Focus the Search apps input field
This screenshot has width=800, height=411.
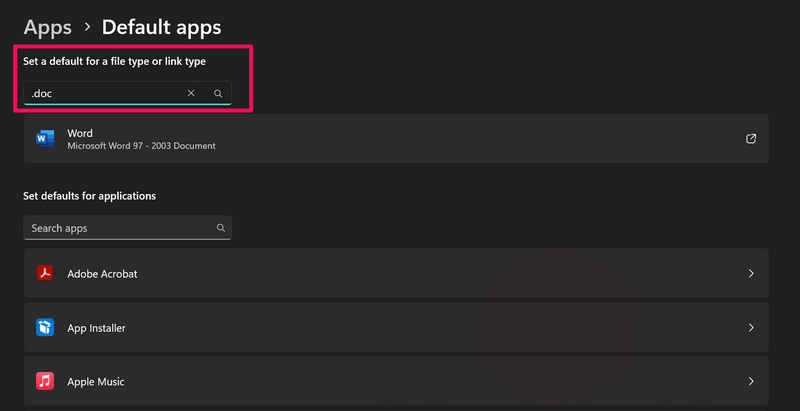(115, 228)
